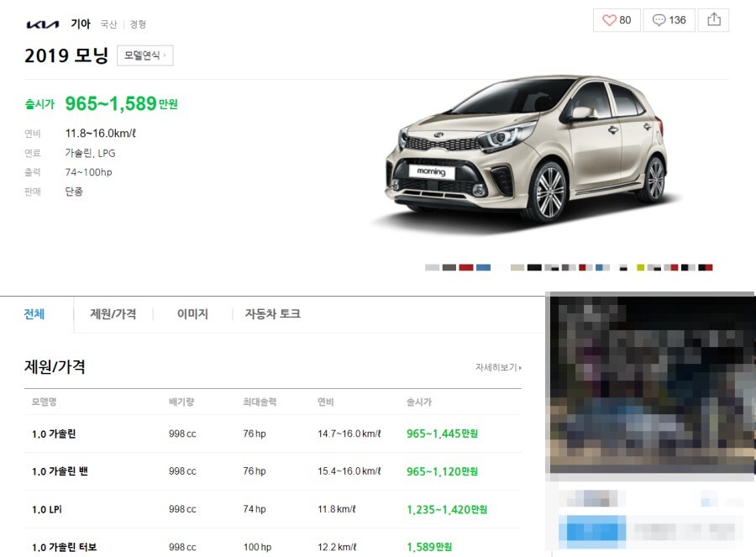Choose the solid blue color swatch
756x557 pixels.
(x=483, y=268)
